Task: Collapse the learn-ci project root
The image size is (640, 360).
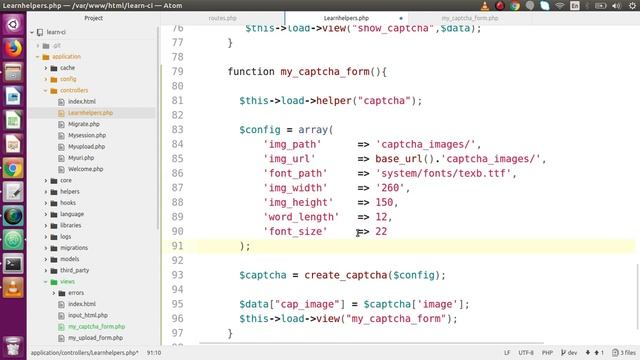Action: pos(32,32)
